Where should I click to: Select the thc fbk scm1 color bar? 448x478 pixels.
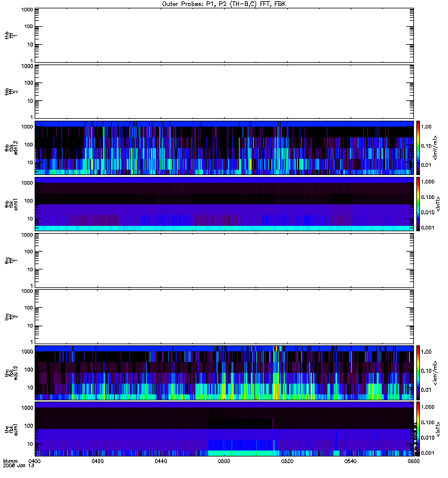coord(418,429)
